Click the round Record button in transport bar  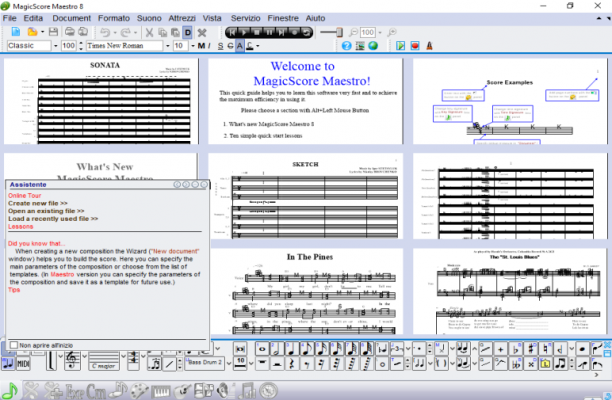click(x=295, y=32)
